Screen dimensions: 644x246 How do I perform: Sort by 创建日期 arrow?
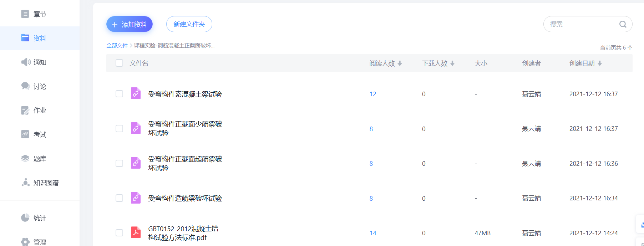(600, 63)
